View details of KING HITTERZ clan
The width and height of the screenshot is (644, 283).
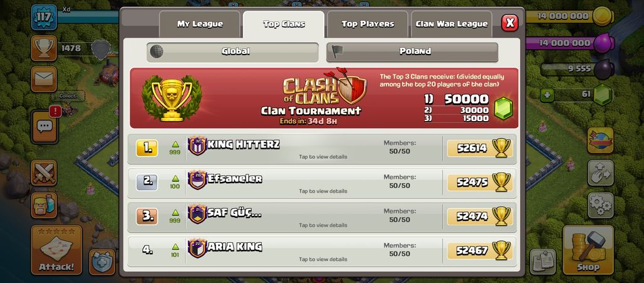322,148
